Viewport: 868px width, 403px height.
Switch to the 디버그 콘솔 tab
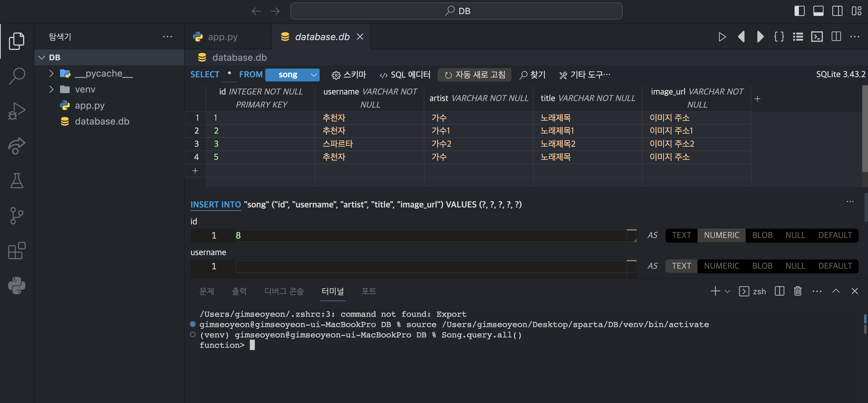[284, 291]
